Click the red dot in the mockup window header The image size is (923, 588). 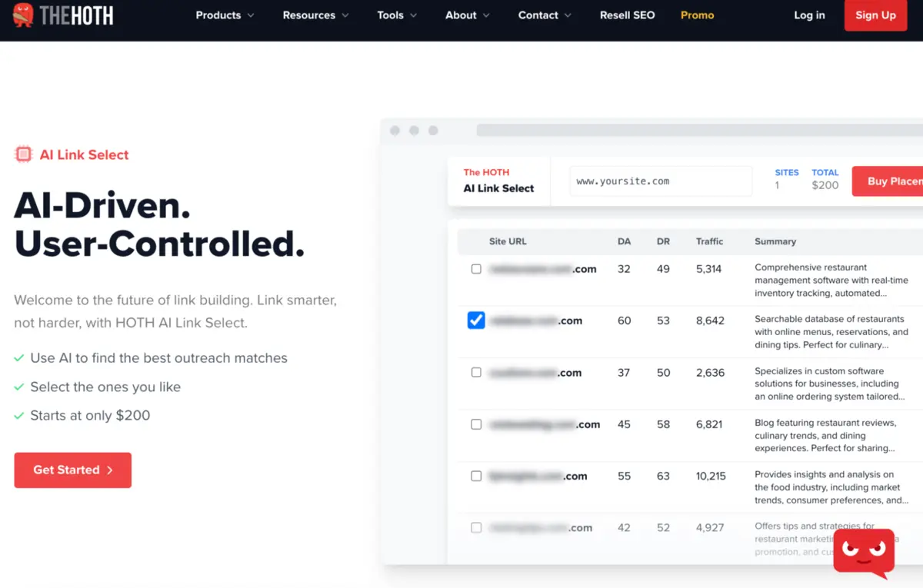coord(395,131)
